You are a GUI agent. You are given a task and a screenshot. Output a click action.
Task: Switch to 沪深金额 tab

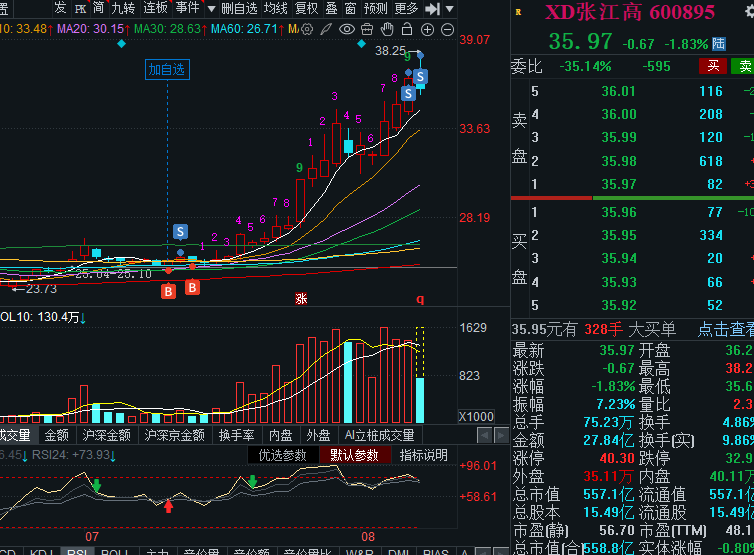pyautogui.click(x=106, y=435)
